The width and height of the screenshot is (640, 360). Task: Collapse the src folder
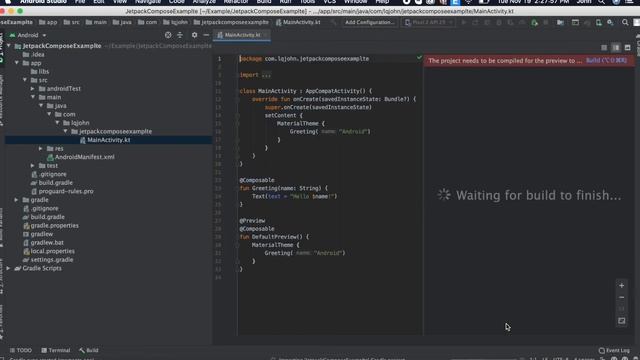click(x=25, y=80)
